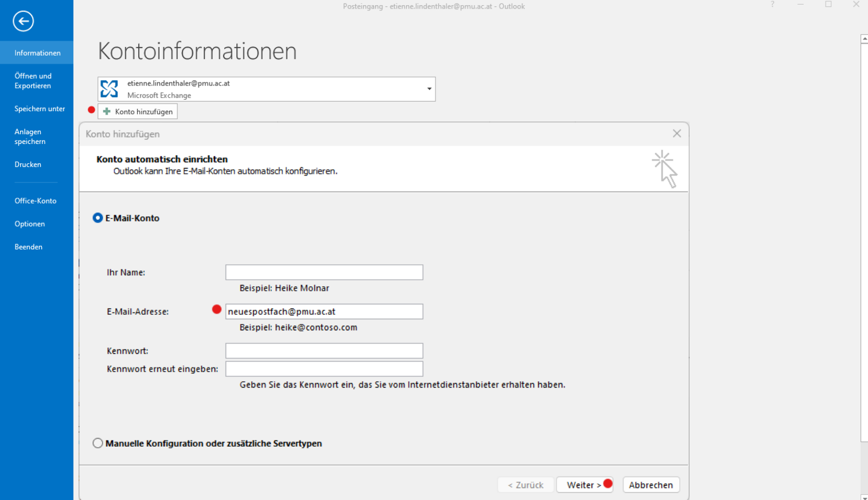The height and width of the screenshot is (500, 868).
Task: Click the Konto automatisch einrichten heading
Action: 162,159
